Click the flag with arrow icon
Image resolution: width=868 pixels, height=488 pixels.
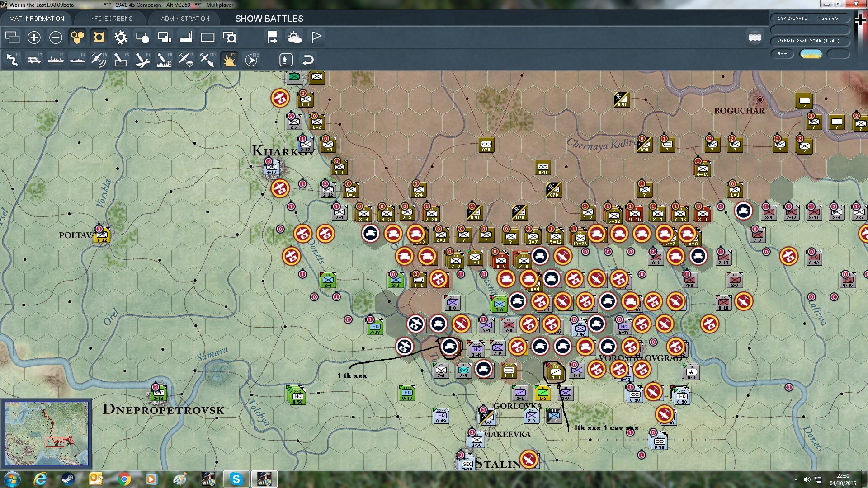[273, 38]
